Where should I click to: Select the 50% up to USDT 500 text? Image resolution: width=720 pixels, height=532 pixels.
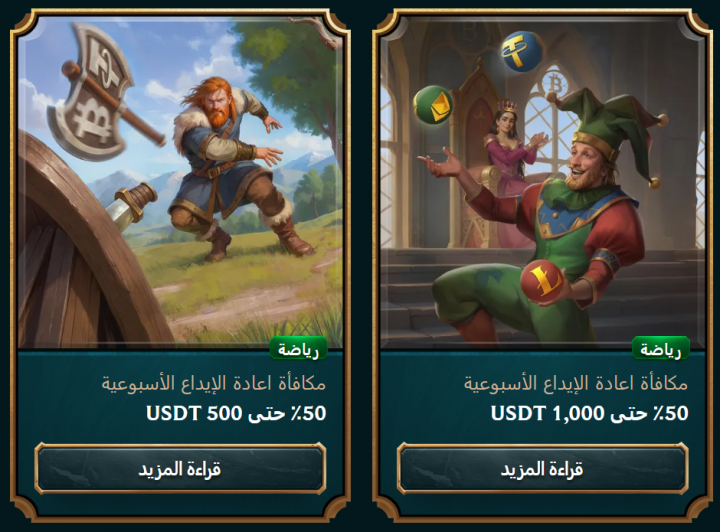tap(236, 413)
